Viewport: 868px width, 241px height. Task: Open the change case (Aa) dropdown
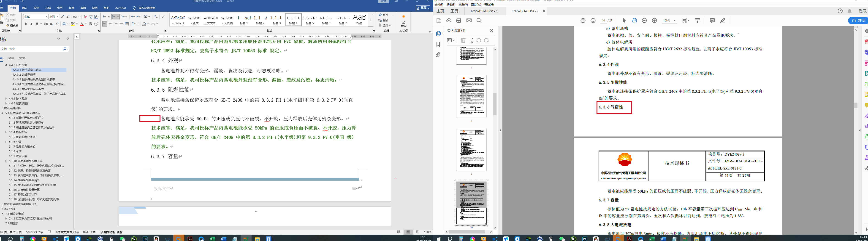click(x=76, y=17)
